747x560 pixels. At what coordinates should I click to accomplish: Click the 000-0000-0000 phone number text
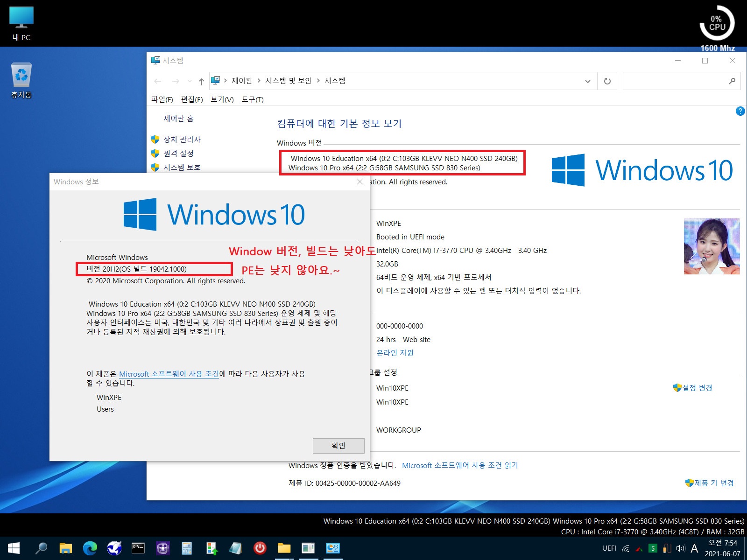(400, 326)
